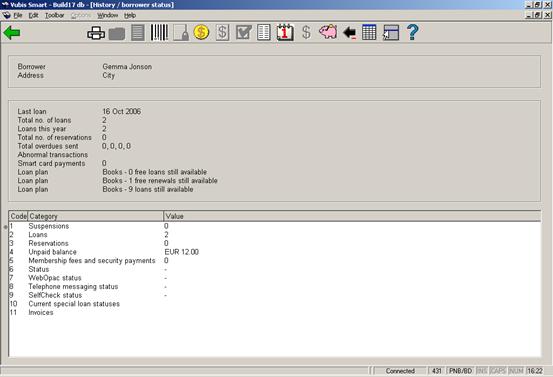Open the Toolbar menu
The width and height of the screenshot is (553, 377).
(55, 16)
